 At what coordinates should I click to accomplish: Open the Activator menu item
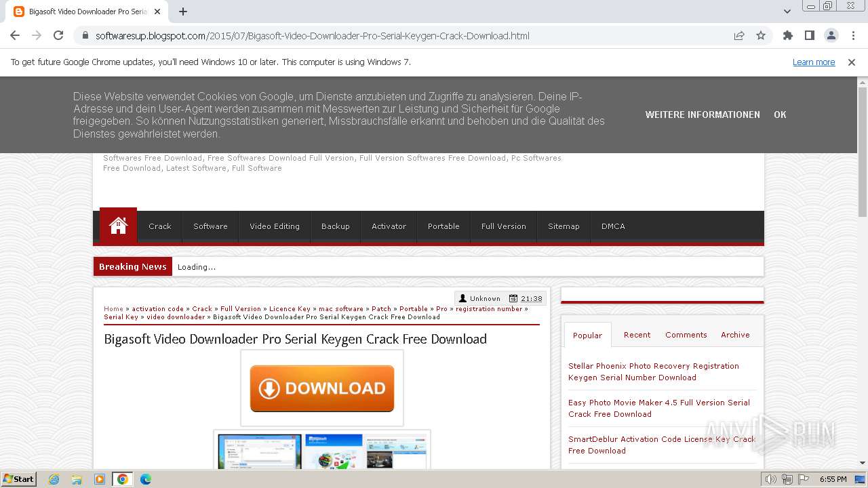(x=389, y=226)
